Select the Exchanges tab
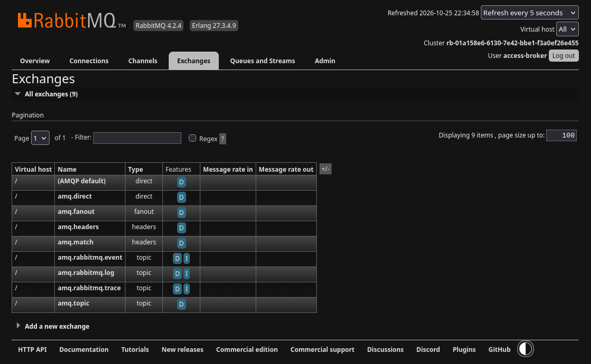Screen dimensions: 591x364 [x=193, y=61]
